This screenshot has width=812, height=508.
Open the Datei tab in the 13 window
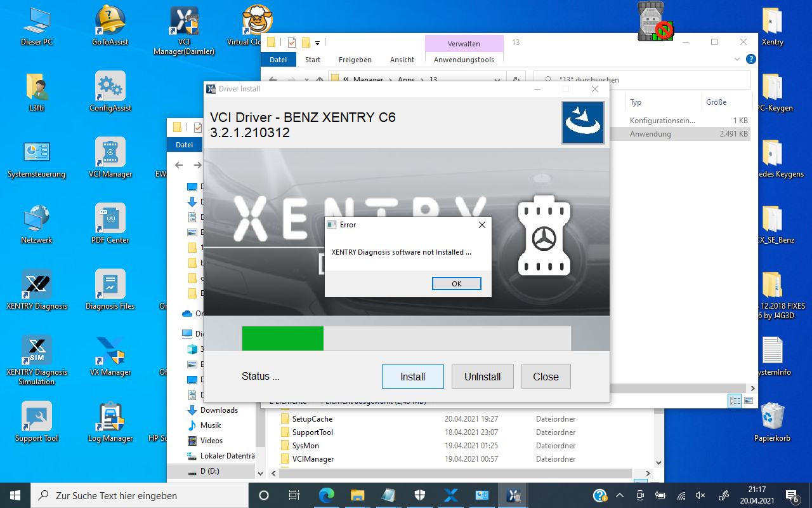pyautogui.click(x=278, y=60)
